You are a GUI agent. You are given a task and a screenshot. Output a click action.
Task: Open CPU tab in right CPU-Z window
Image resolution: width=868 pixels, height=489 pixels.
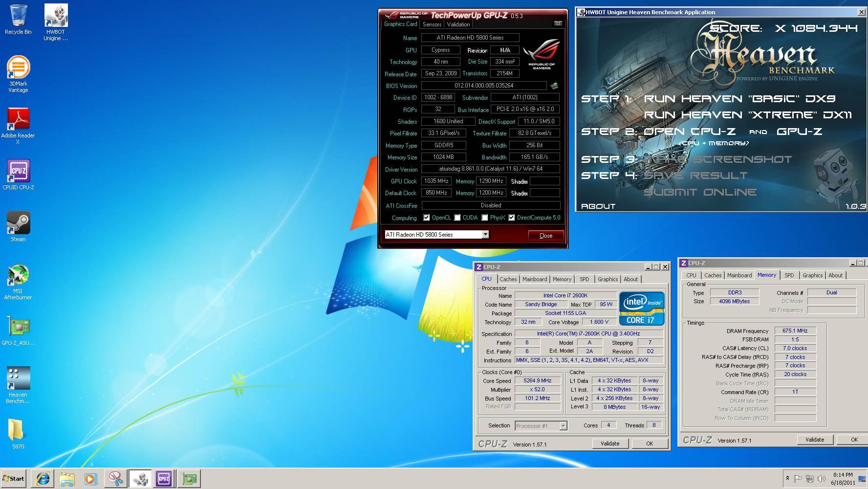coord(691,275)
